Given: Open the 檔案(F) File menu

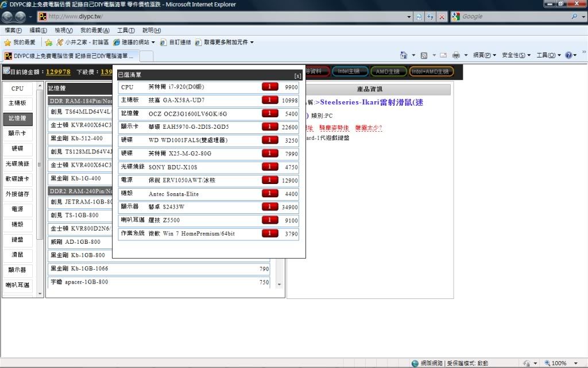Looking at the screenshot, I should point(14,30).
